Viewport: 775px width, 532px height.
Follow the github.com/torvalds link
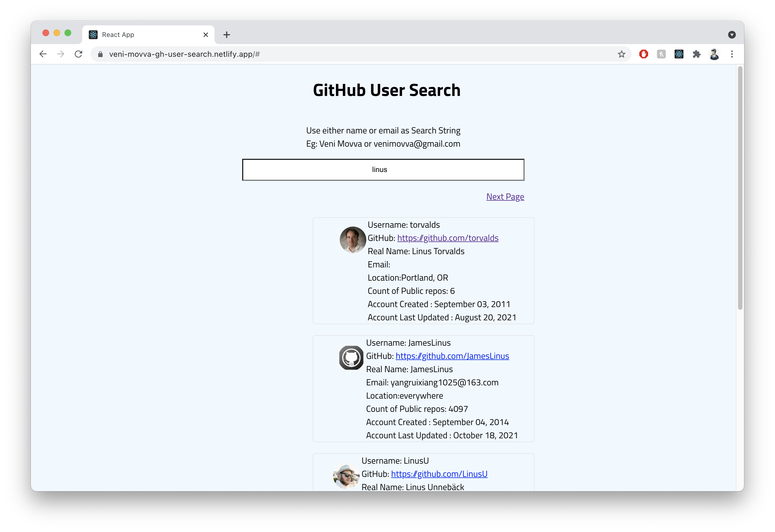(x=448, y=238)
